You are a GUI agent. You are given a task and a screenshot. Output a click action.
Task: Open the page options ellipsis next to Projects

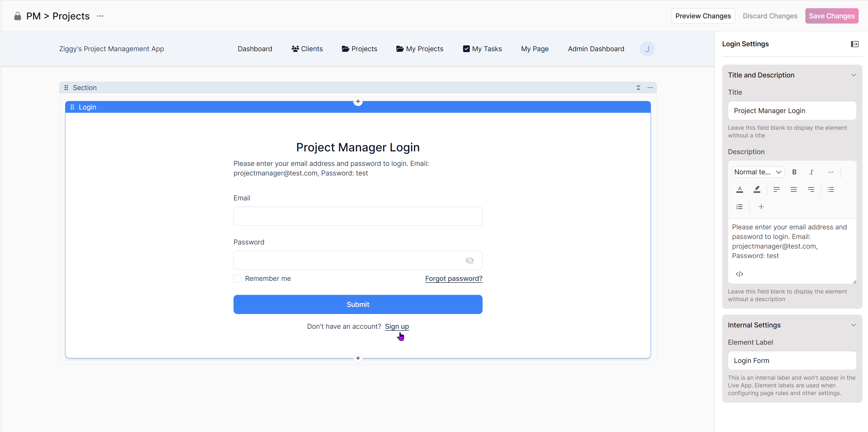[x=100, y=16]
